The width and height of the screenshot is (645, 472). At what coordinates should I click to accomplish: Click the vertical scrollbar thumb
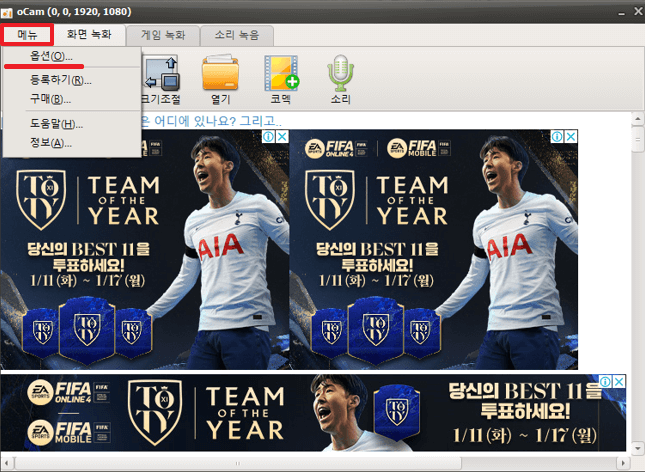pyautogui.click(x=638, y=140)
